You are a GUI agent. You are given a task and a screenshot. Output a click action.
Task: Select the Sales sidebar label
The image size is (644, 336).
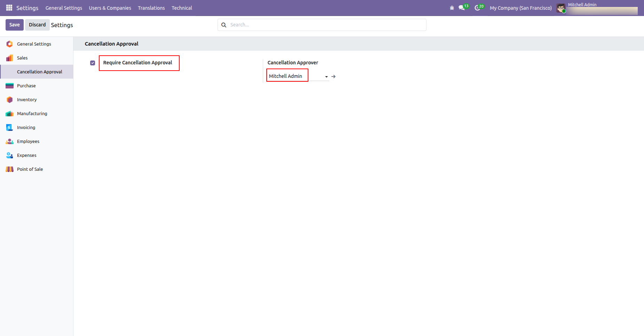[22, 58]
